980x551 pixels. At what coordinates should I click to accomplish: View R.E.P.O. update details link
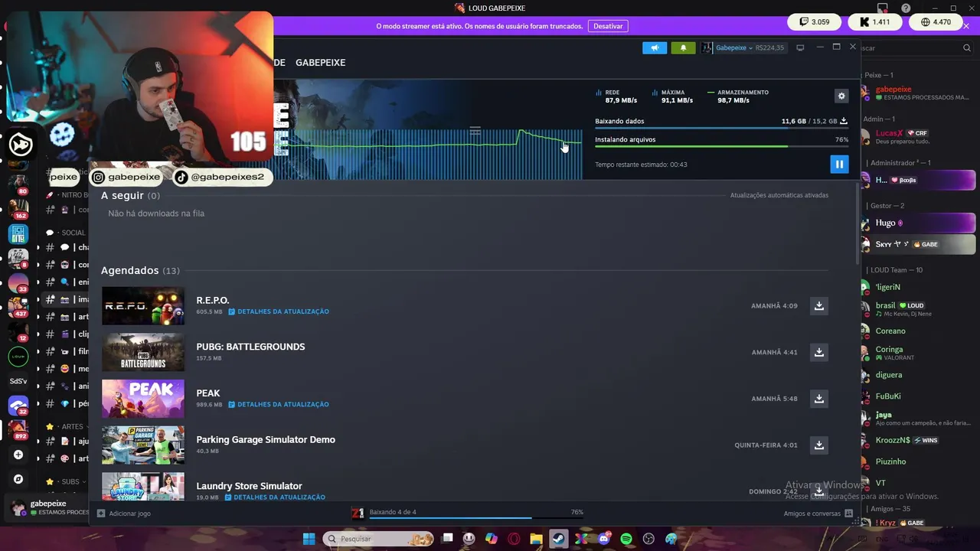point(279,311)
